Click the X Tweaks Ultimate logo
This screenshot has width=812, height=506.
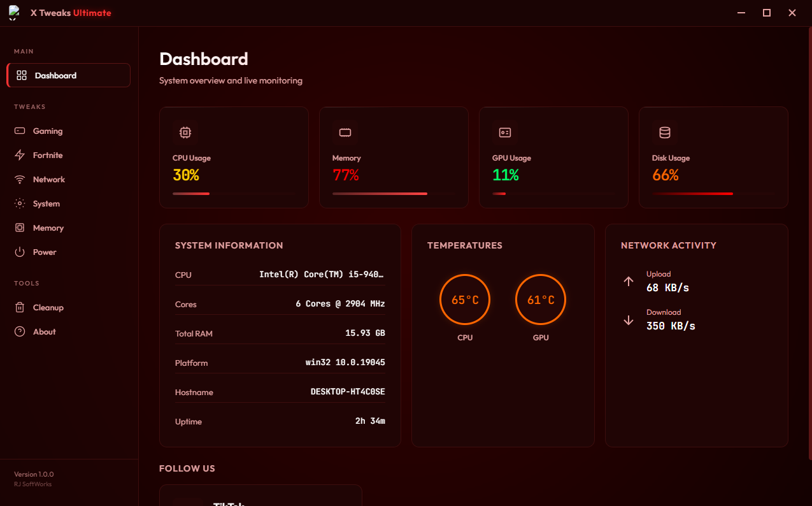pos(14,12)
